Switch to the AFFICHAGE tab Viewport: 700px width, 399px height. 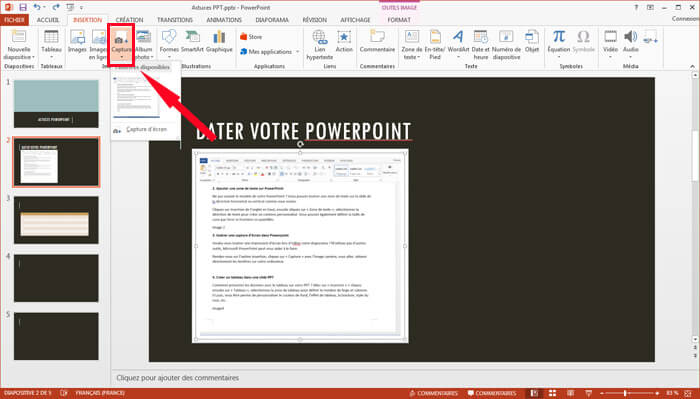coord(356,20)
